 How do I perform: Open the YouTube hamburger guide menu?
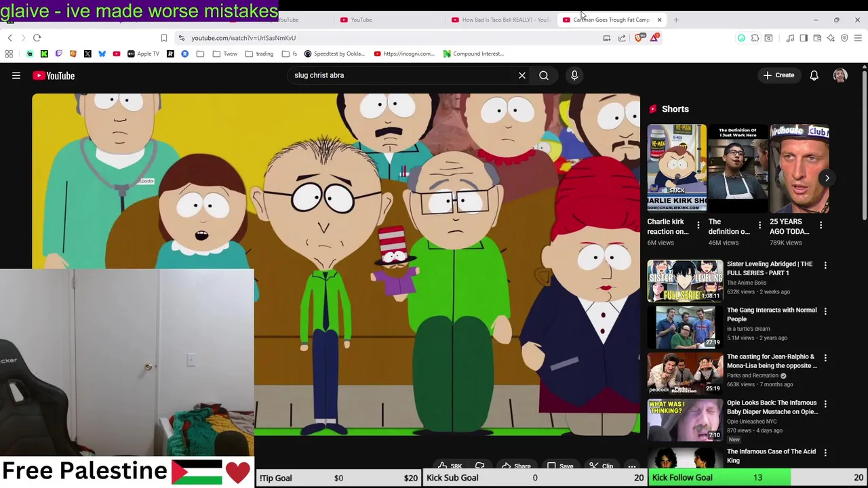16,76
